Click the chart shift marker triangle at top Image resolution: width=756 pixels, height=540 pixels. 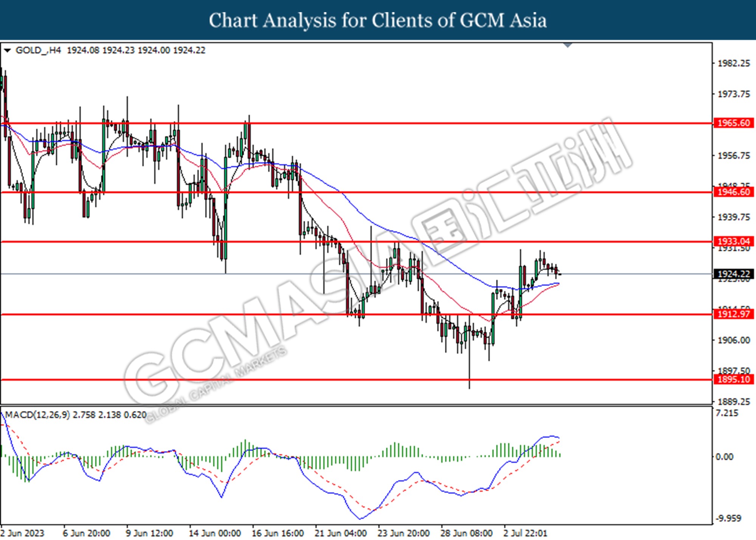(x=568, y=45)
